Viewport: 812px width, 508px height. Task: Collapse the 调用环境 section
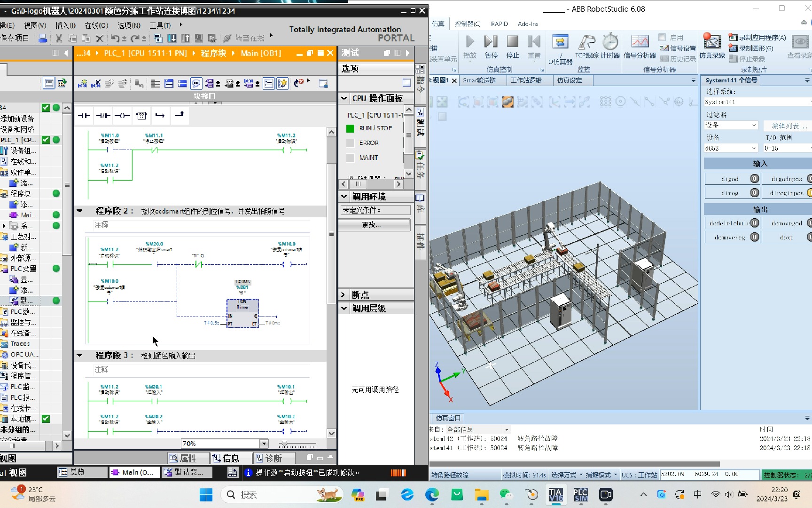(x=344, y=196)
